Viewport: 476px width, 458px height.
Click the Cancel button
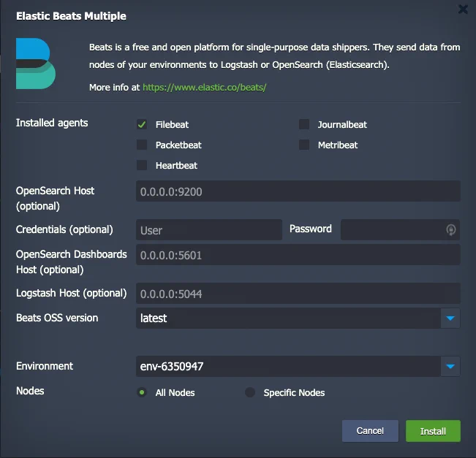coord(370,431)
